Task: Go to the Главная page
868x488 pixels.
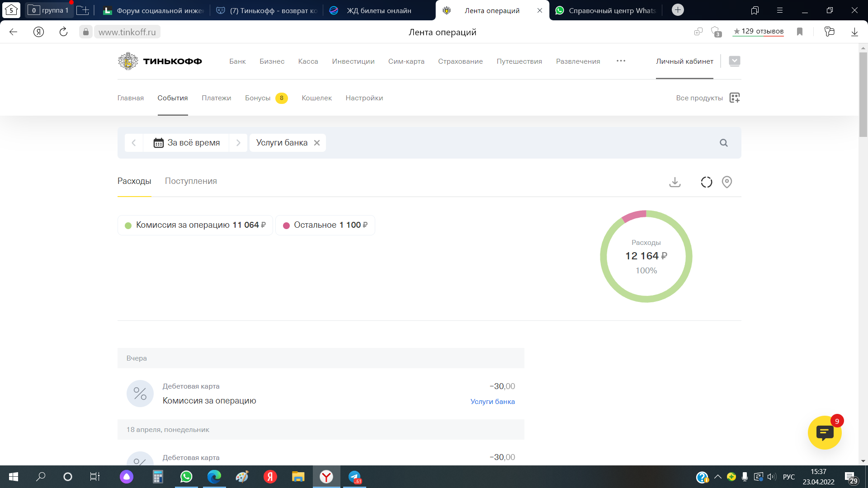Action: coord(131,98)
